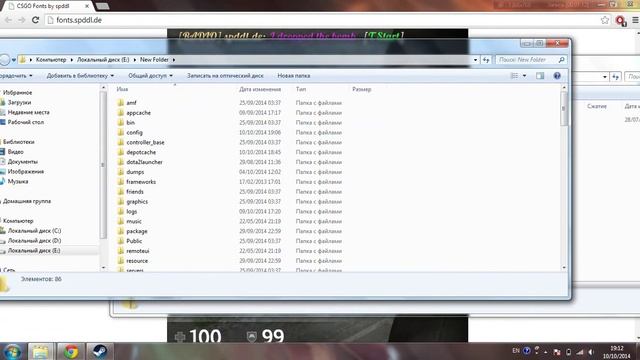
Task: Open Недавние места in navigation pane
Action: click(x=29, y=112)
